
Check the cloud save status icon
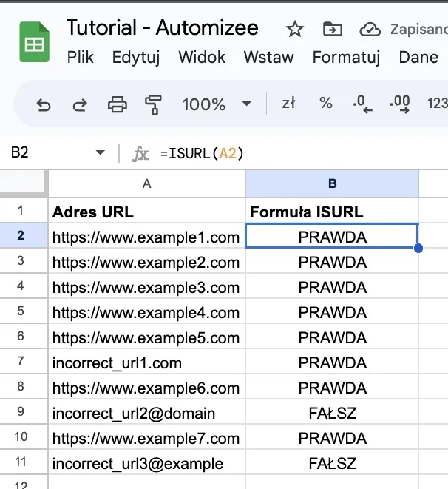tap(370, 30)
